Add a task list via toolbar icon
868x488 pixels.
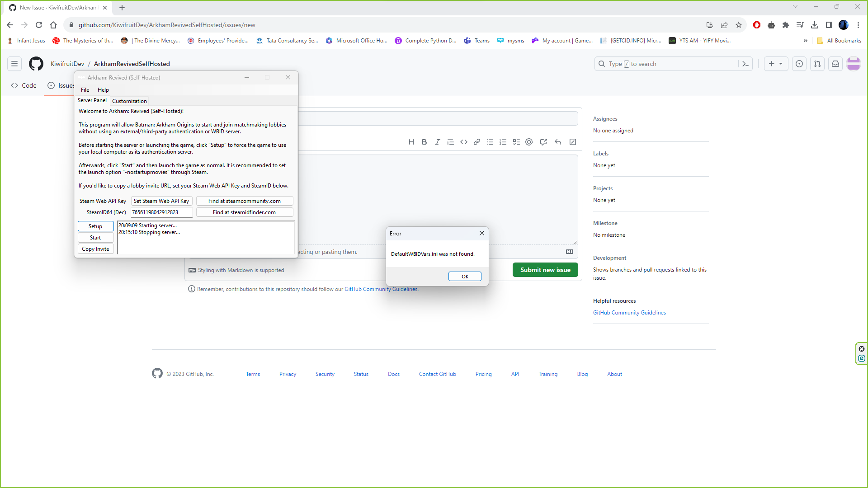(x=516, y=142)
